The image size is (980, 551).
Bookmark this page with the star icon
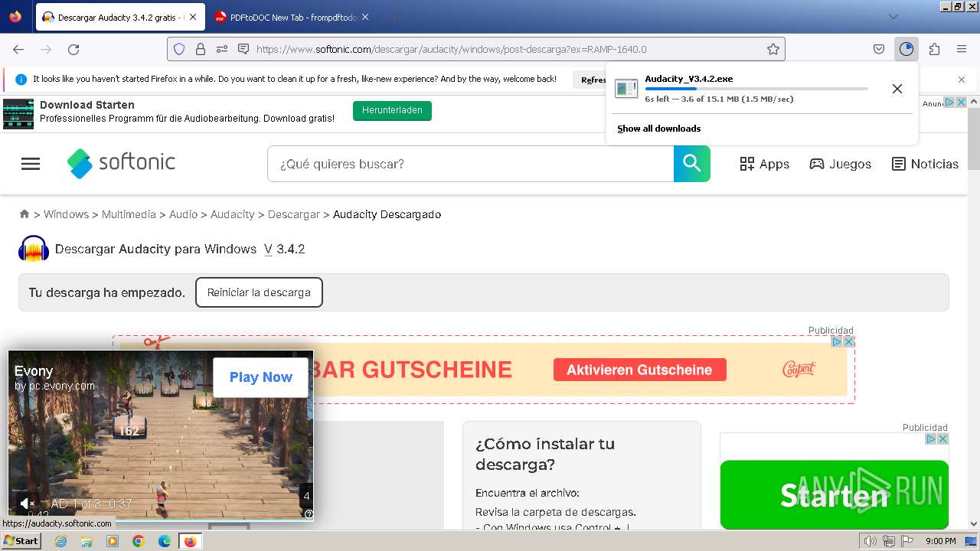[773, 49]
